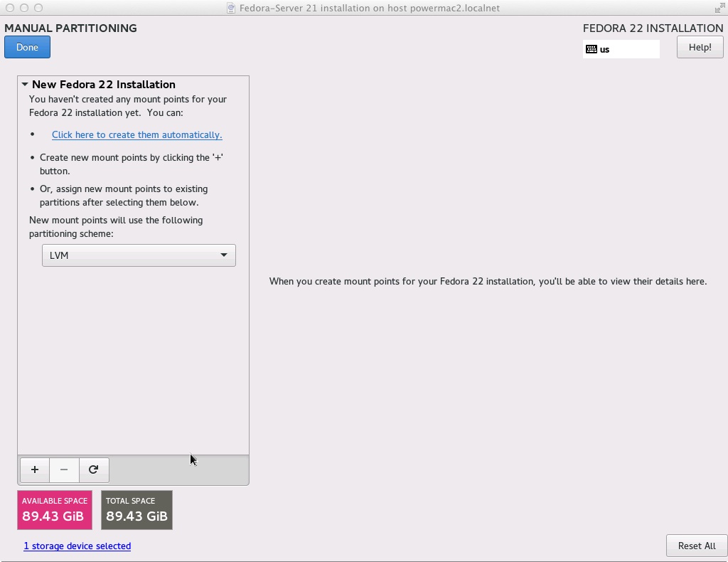This screenshot has width=728, height=562.
Task: Reload storage configuration with refresh icon
Action: coord(94,470)
